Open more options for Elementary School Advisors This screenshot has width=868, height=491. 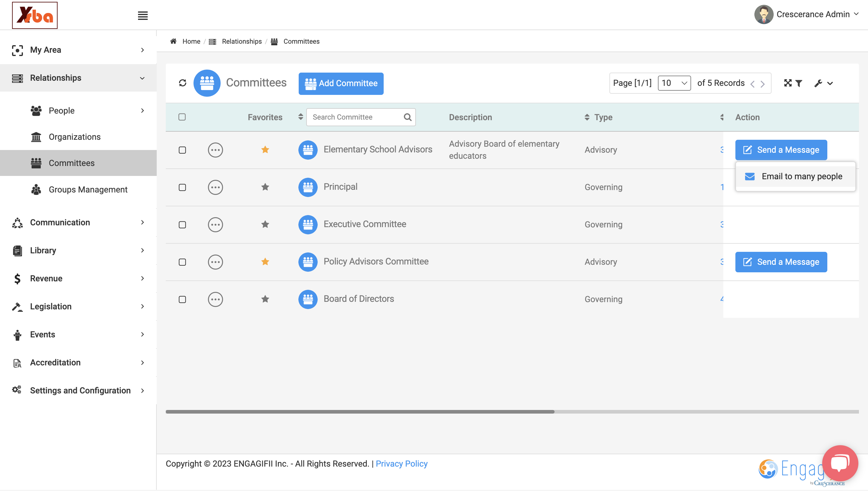click(x=215, y=150)
